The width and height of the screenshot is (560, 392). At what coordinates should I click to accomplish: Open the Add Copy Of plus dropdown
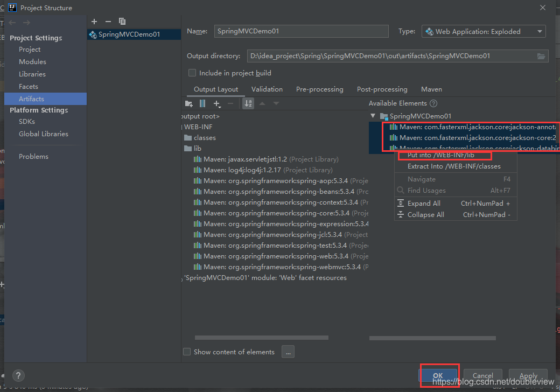click(217, 103)
